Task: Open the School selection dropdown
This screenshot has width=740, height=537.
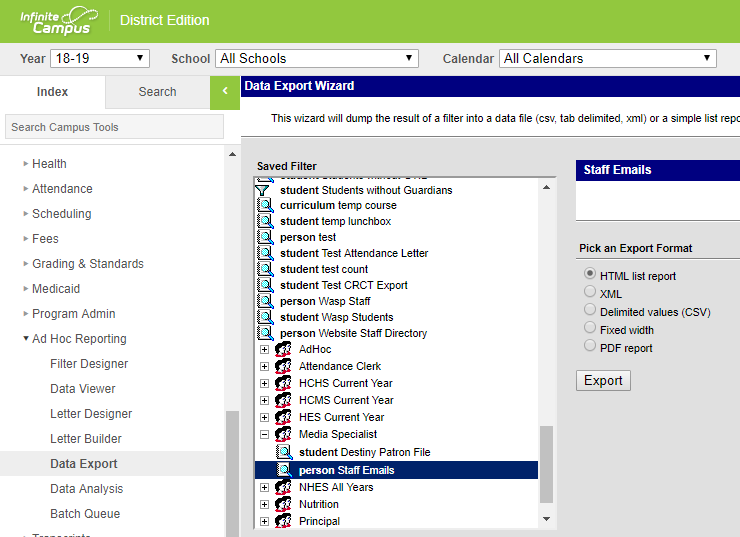Action: 316,59
